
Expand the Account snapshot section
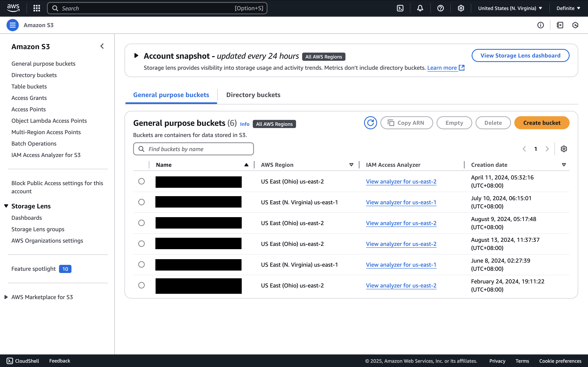pos(136,56)
